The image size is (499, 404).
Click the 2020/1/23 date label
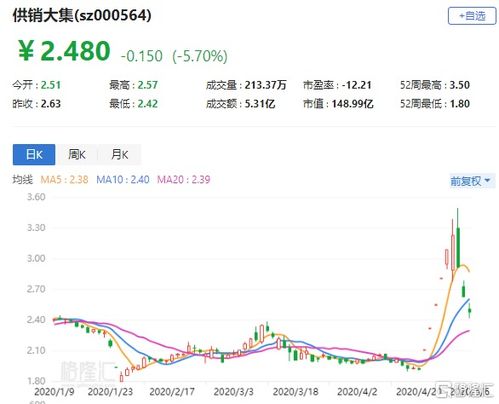tap(110, 392)
